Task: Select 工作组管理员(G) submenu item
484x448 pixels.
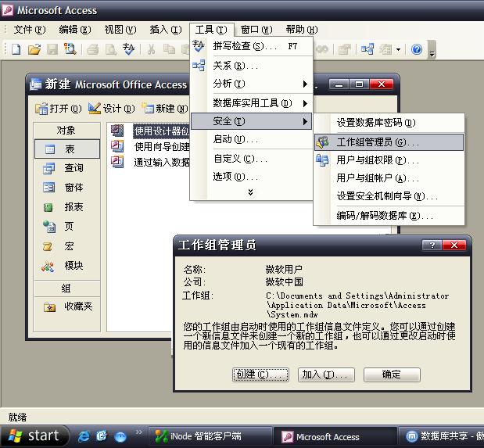Action: (x=389, y=142)
